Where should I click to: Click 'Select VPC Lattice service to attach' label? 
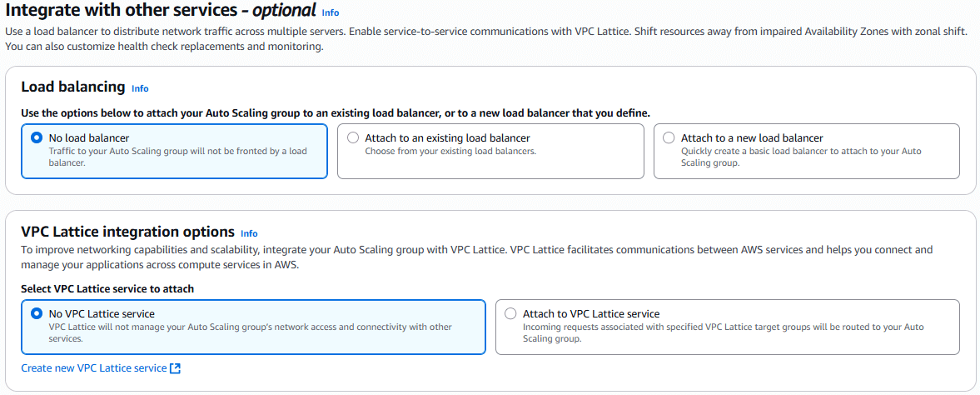(107, 289)
